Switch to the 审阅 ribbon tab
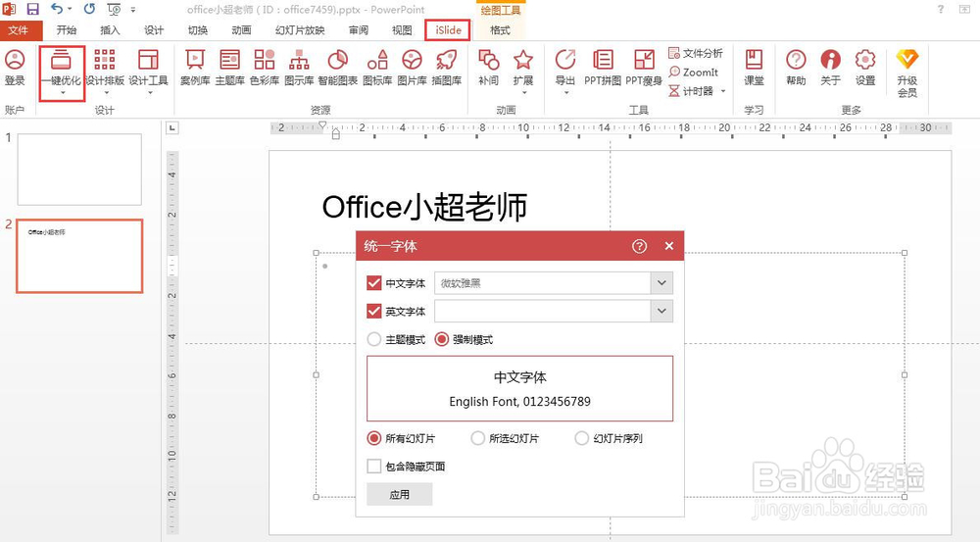Image resolution: width=980 pixels, height=542 pixels. (x=359, y=30)
